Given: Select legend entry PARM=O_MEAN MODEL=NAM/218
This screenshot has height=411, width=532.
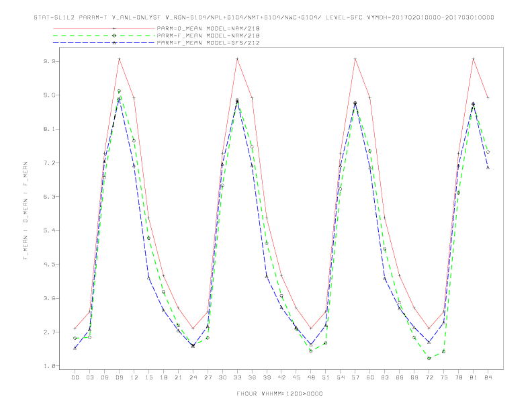Looking at the screenshot, I should click(208, 28).
